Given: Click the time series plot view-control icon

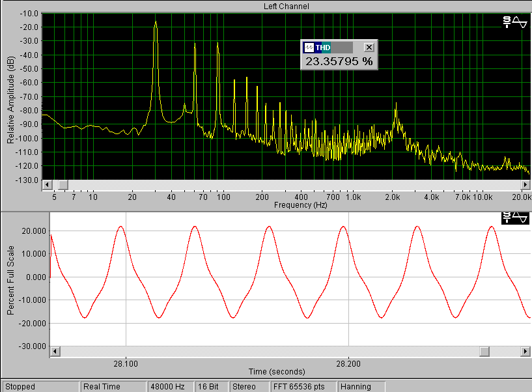Looking at the screenshot, I should (514, 217).
